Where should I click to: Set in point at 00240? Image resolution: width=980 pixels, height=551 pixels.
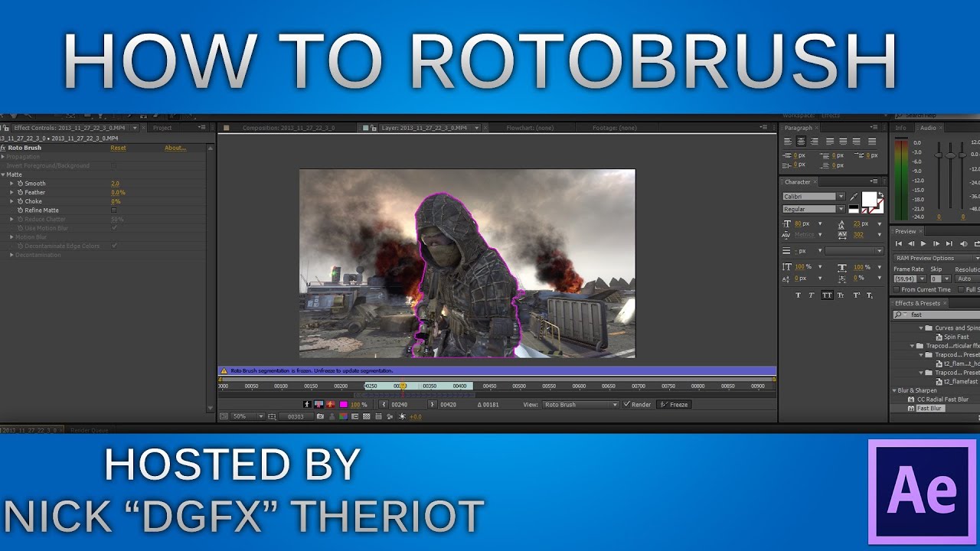[x=385, y=404]
